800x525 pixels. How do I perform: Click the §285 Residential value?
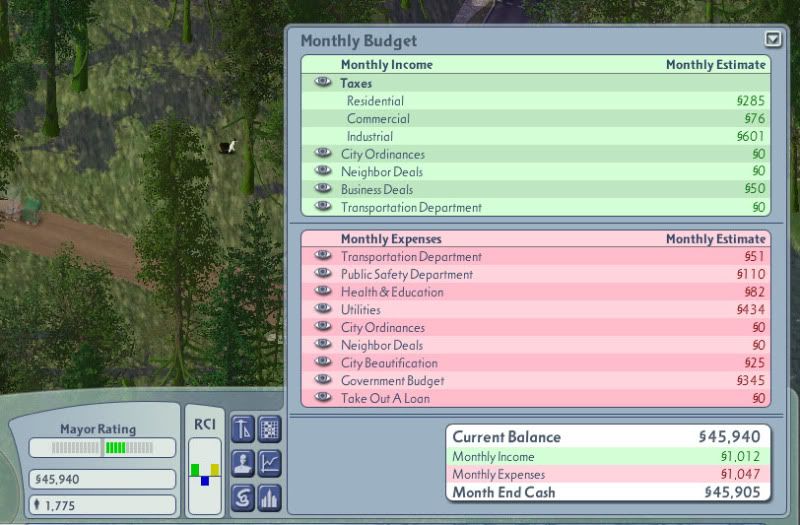(x=751, y=101)
